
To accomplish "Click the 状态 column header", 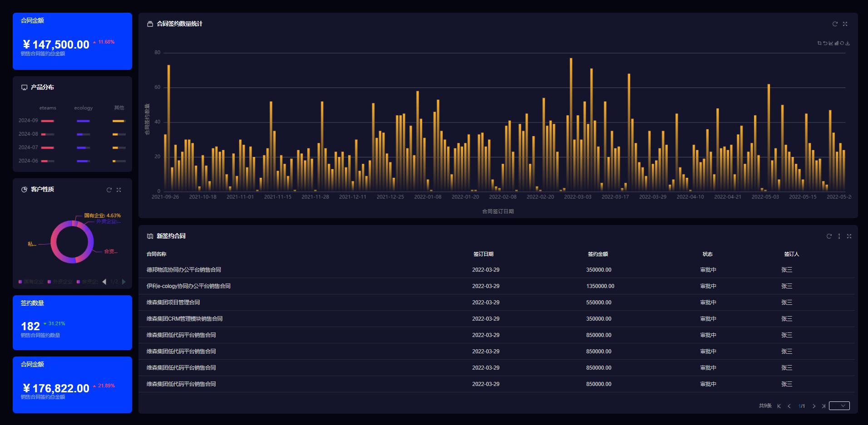I will click(x=708, y=254).
